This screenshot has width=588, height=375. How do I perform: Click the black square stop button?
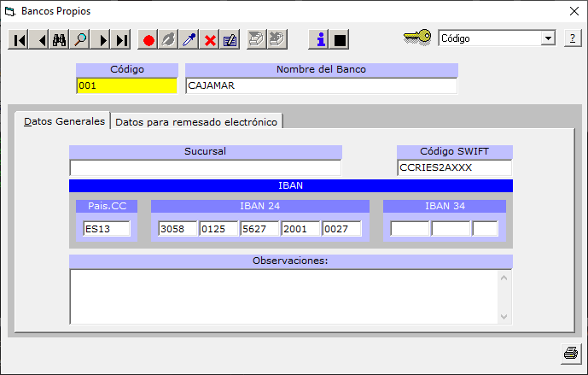point(341,40)
